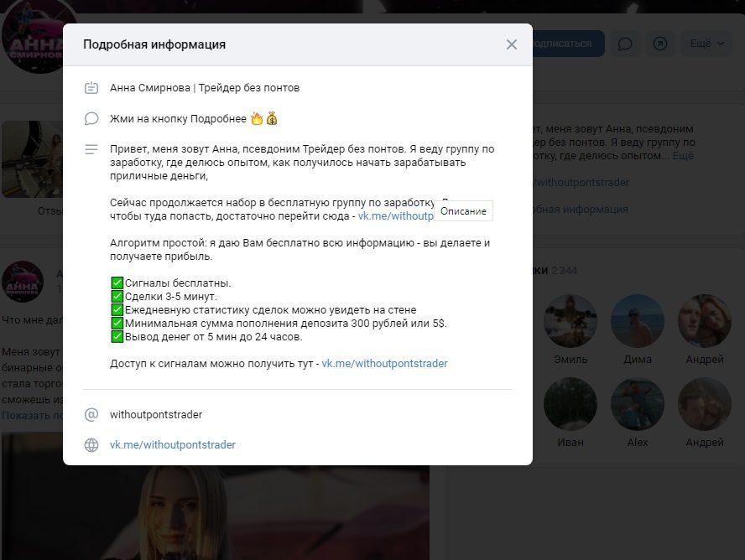The width and height of the screenshot is (745, 560).
Task: Open the message bubble icon near Подписаться
Action: click(625, 43)
